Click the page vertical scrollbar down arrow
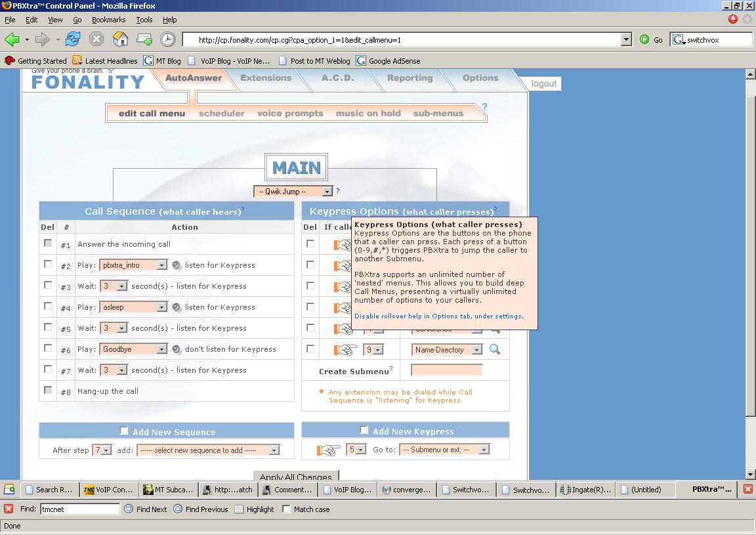 [x=750, y=474]
